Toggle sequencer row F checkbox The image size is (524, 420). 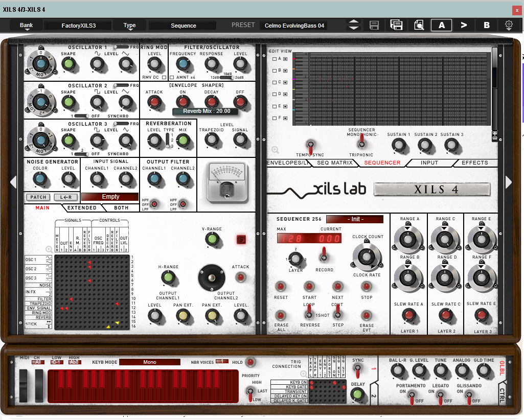click(275, 118)
